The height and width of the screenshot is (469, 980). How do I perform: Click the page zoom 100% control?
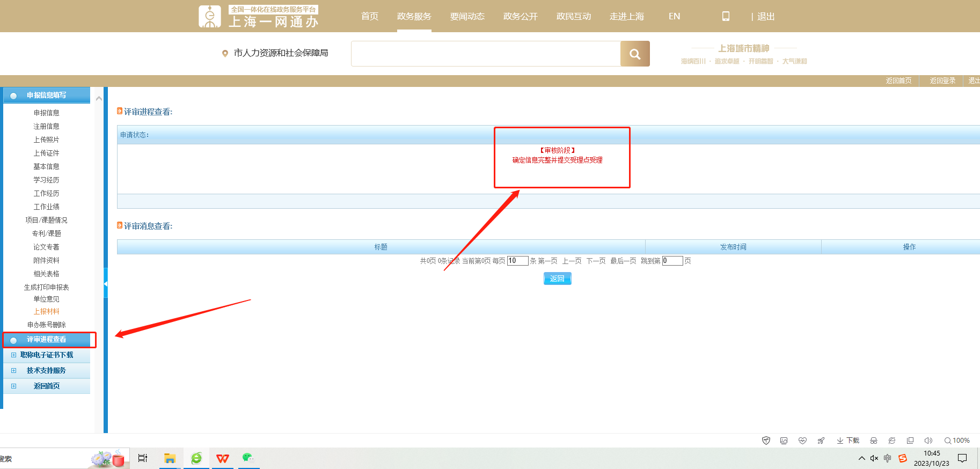pos(957,441)
